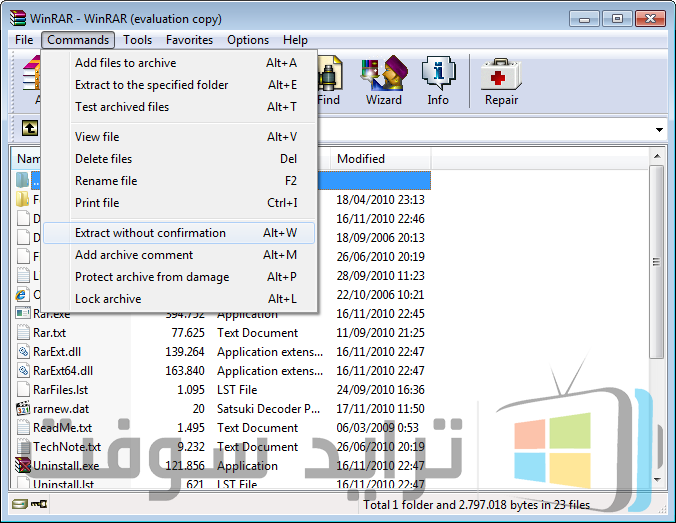This screenshot has height=523, width=676.
Task: Maximize the WinRAR window
Action: [617, 19]
